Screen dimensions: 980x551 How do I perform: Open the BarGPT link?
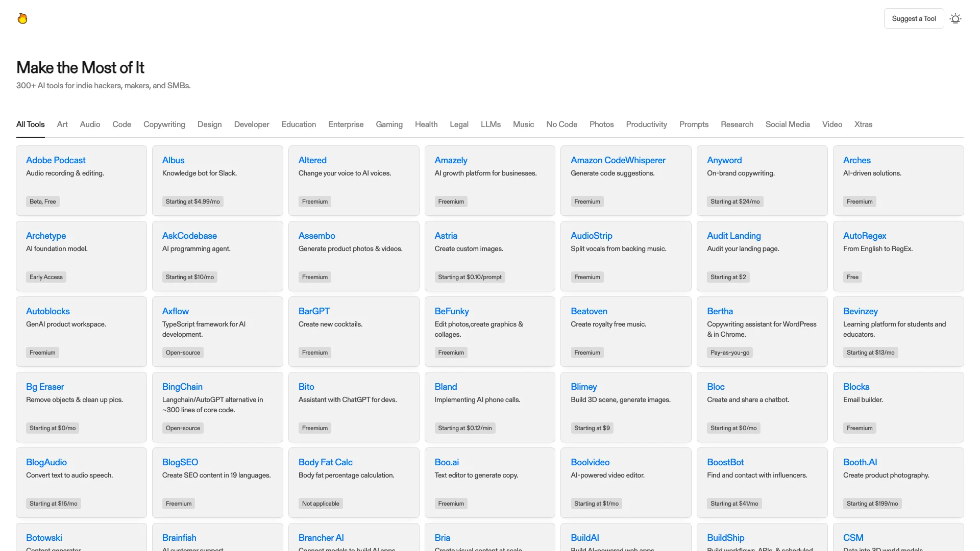(314, 311)
